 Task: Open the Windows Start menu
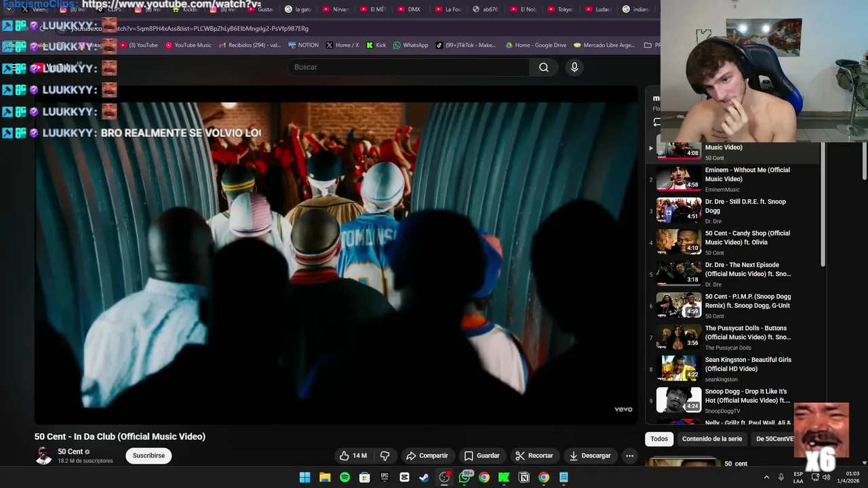click(305, 477)
